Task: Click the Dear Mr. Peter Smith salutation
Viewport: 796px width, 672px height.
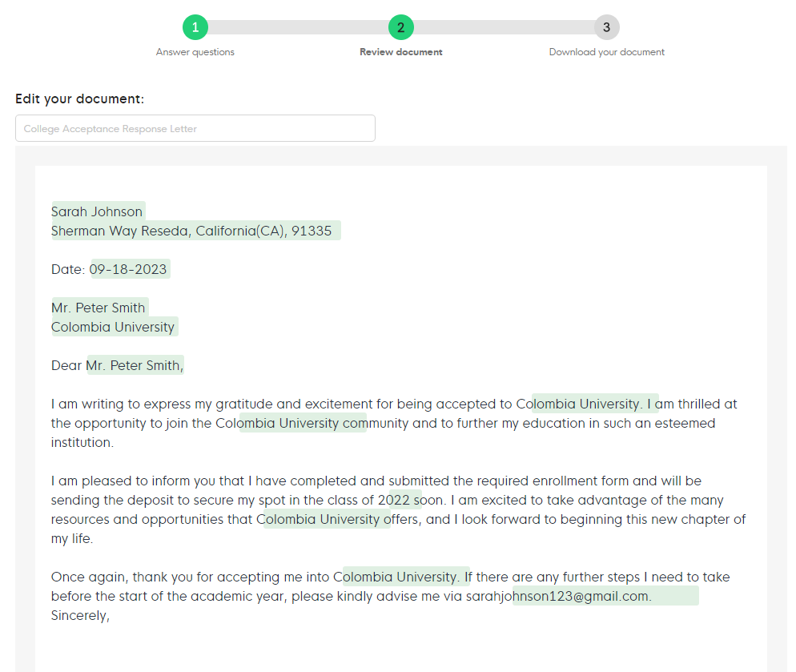Action: pyautogui.click(x=117, y=365)
